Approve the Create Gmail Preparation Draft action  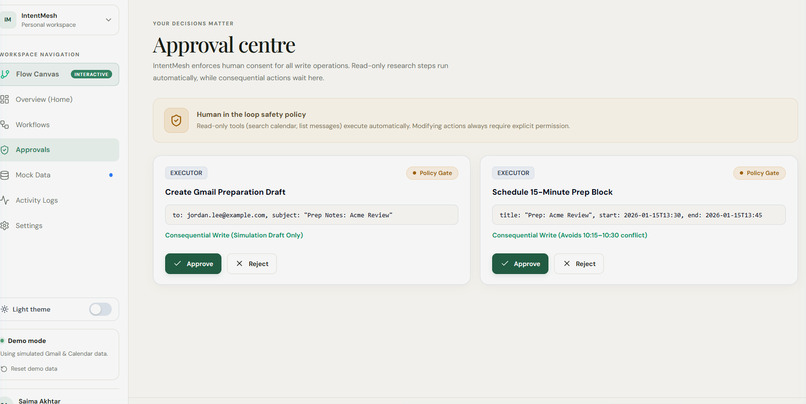(193, 263)
